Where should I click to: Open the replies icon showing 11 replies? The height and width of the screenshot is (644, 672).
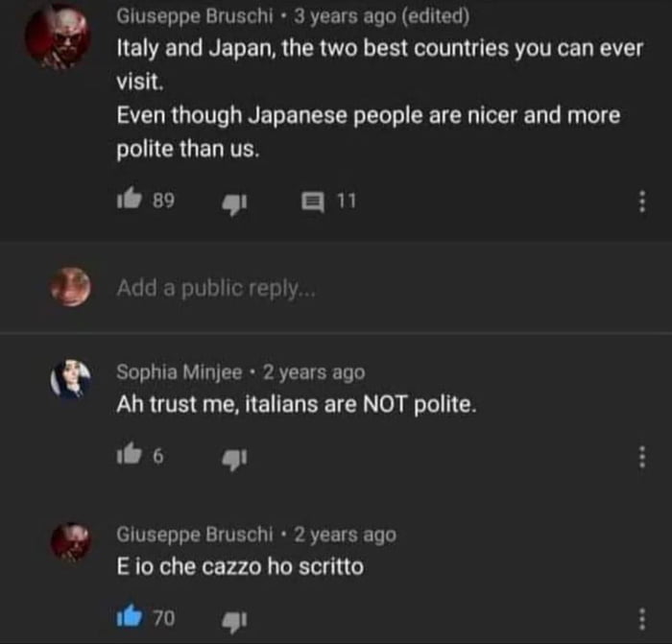point(313,202)
